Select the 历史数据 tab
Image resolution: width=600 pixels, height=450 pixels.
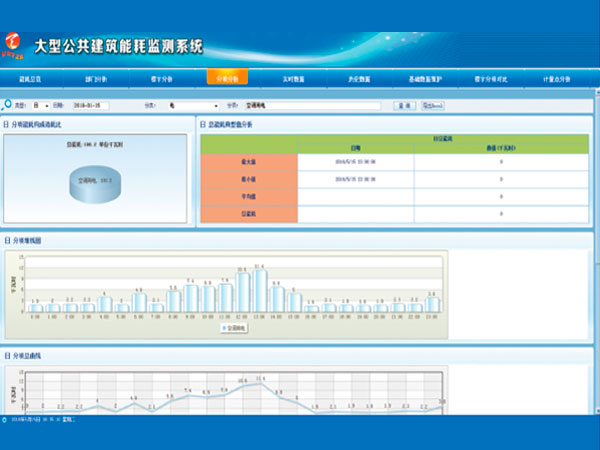(x=357, y=77)
